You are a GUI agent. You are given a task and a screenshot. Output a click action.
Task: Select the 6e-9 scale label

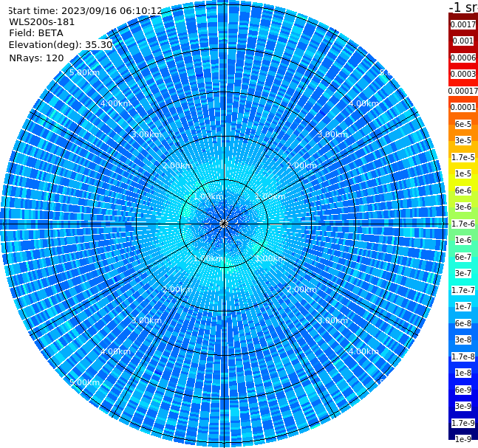pyautogui.click(x=463, y=390)
